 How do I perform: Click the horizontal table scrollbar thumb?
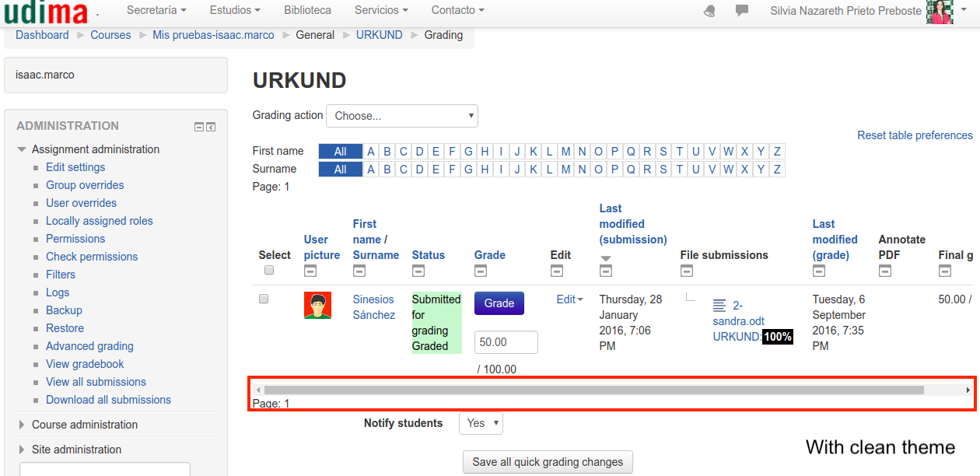pos(593,390)
